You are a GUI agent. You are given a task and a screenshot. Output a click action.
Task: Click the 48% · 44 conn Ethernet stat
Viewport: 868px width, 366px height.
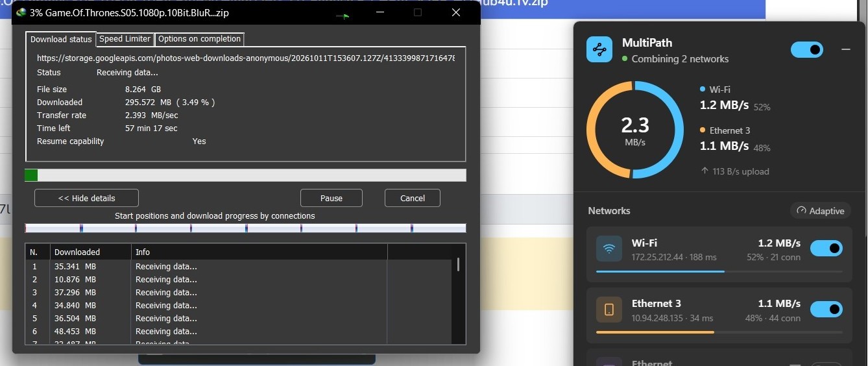point(773,319)
